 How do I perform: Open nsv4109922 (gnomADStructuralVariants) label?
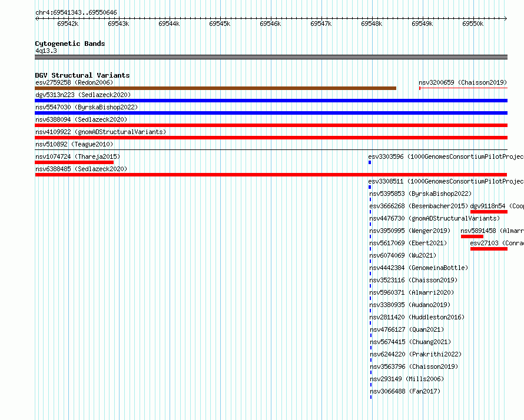(x=101, y=132)
